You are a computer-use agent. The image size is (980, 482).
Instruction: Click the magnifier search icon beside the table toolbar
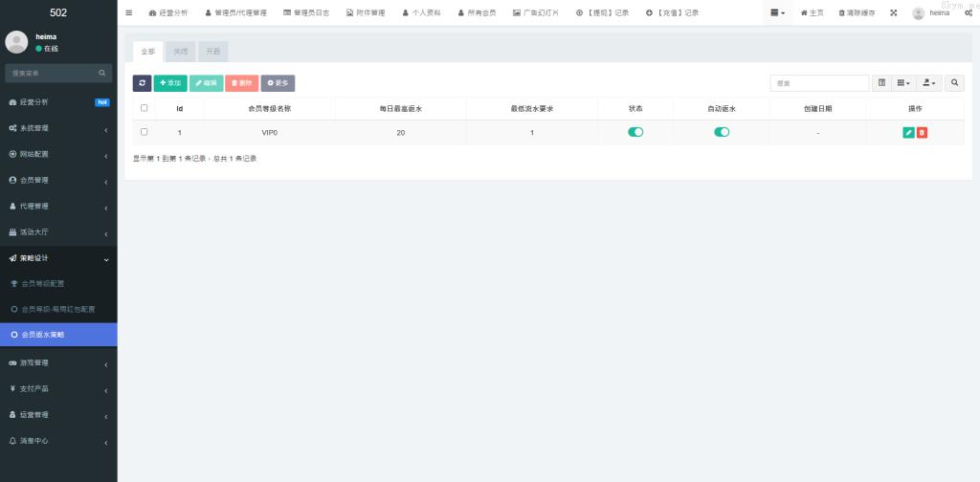coord(955,83)
